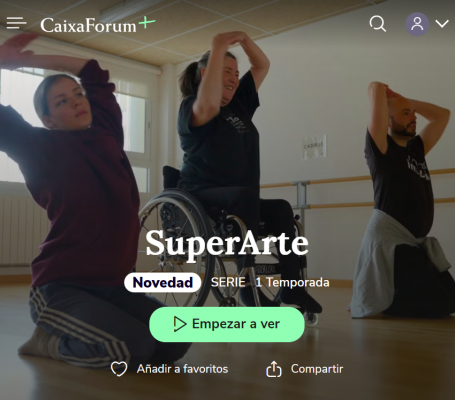
Task: Click the Novedad badge
Action: coord(163,283)
